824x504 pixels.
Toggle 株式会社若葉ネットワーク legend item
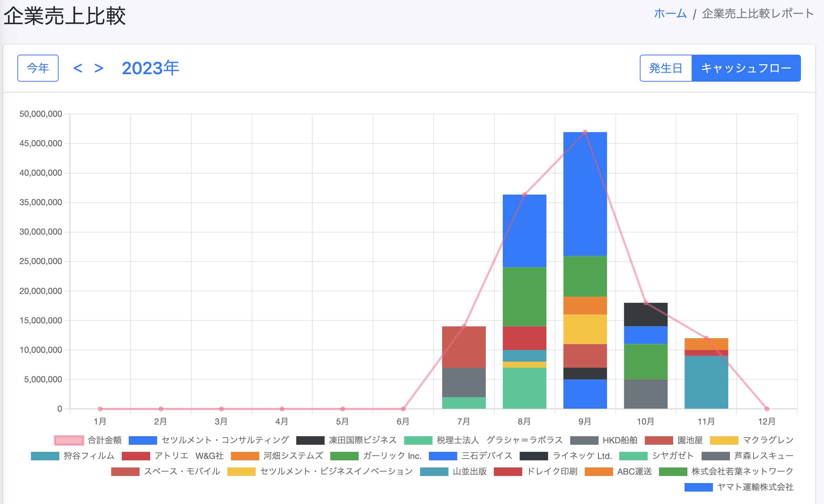click(726, 472)
